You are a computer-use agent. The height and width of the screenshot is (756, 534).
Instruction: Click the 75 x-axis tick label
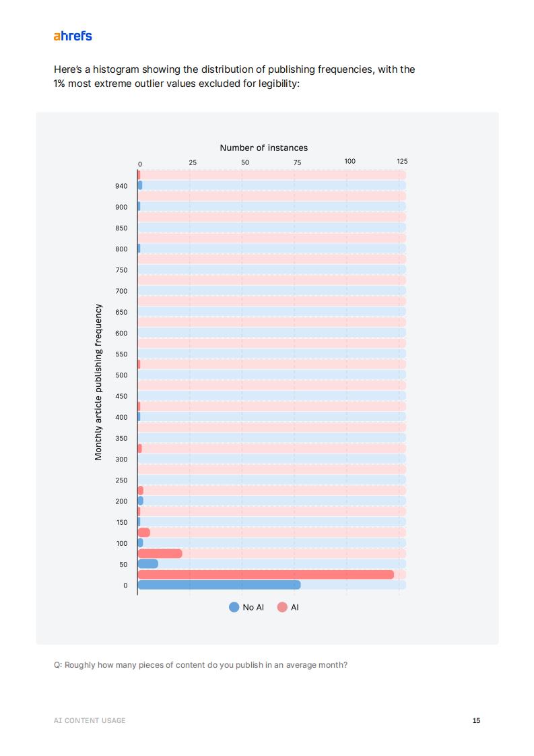click(297, 162)
